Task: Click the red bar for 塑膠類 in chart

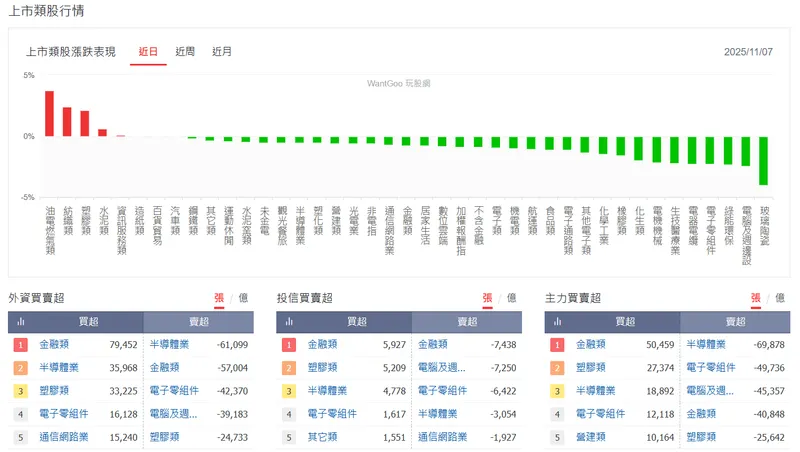Action: pyautogui.click(x=85, y=123)
